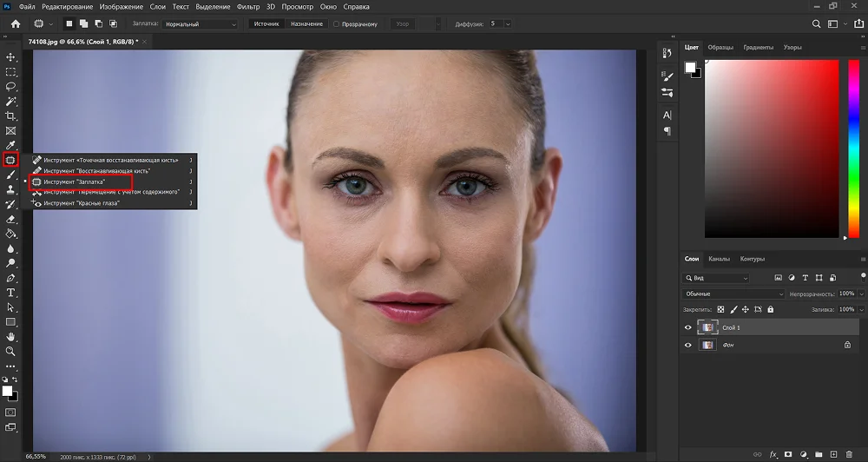Select the Paint Bucket tool
This screenshot has width=868, height=462.
[10, 234]
